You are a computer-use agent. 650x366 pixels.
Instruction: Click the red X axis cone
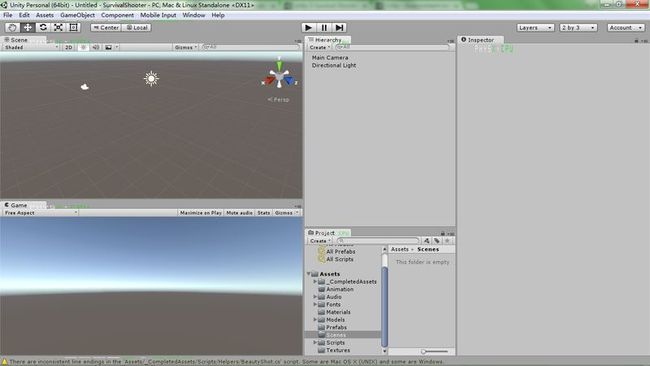269,80
